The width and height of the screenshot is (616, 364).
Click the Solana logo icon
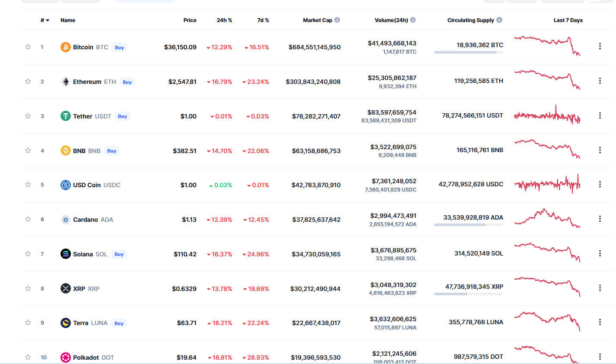[66, 254]
